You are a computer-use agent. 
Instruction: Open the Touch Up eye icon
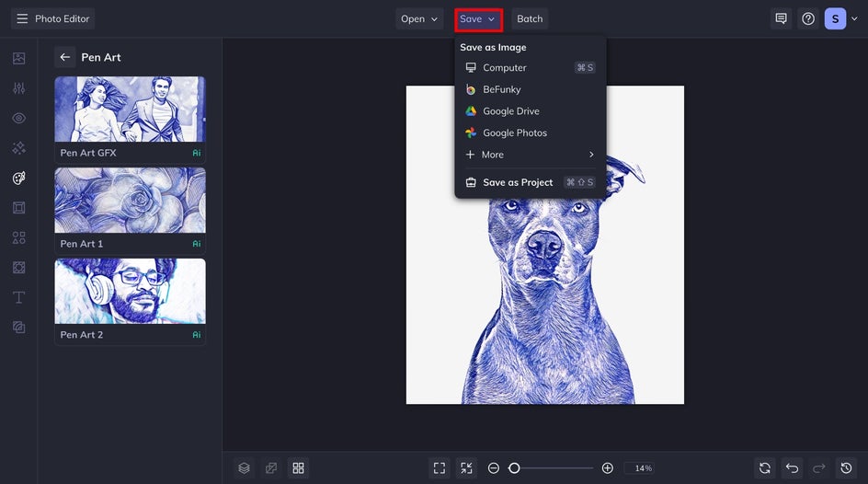18,118
